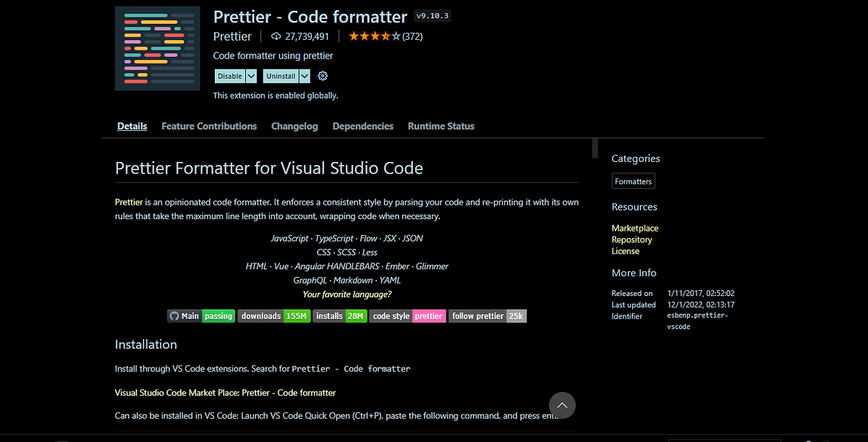
Task: Click the scroll-to-top arrow button
Action: (562, 405)
